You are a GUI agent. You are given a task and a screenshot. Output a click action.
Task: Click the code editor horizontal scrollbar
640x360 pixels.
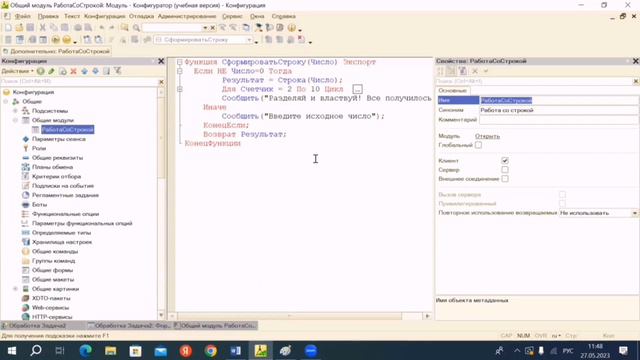(x=289, y=316)
